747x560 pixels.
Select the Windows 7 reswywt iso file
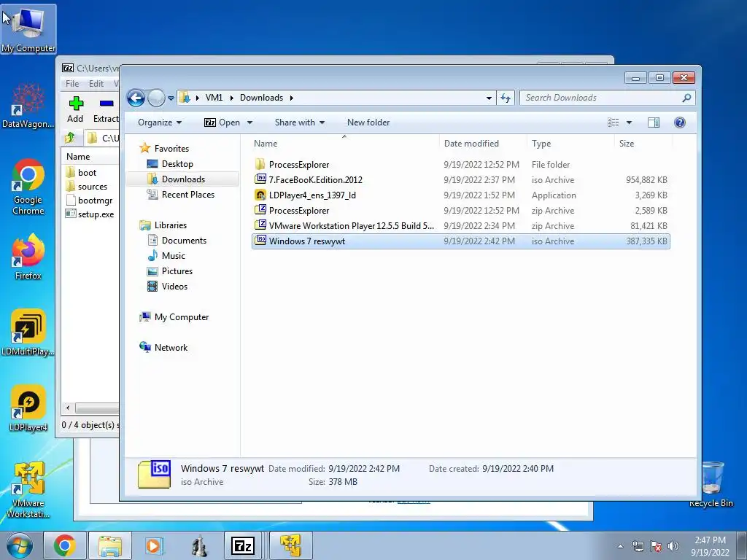tap(461, 241)
